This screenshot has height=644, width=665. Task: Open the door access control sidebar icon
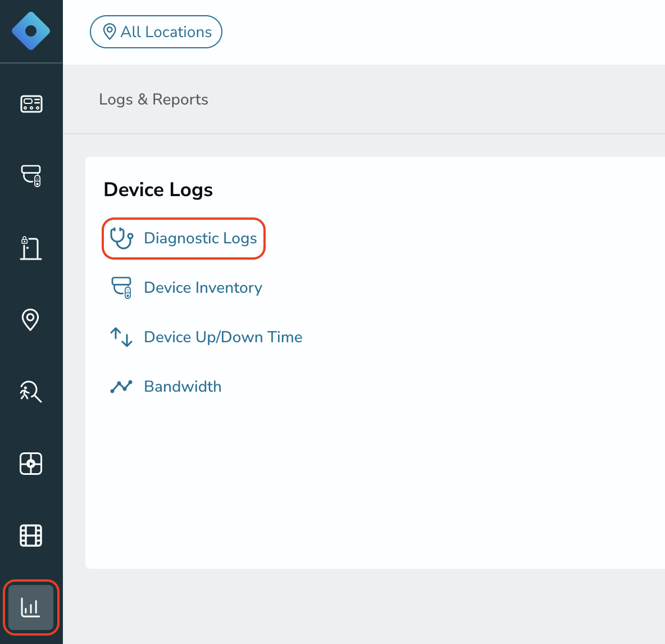point(31,248)
